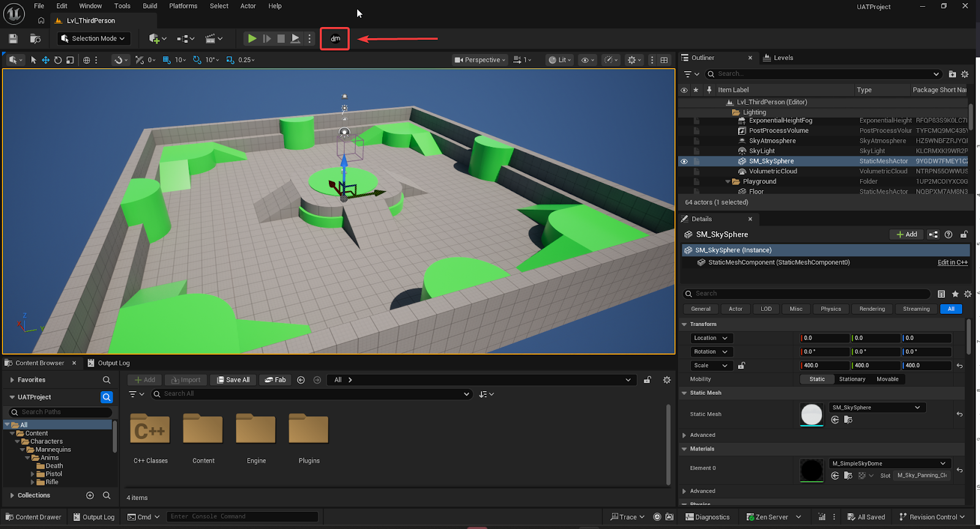This screenshot has width=980, height=529.
Task: Open the Lit view mode dropdown
Action: tap(560, 60)
